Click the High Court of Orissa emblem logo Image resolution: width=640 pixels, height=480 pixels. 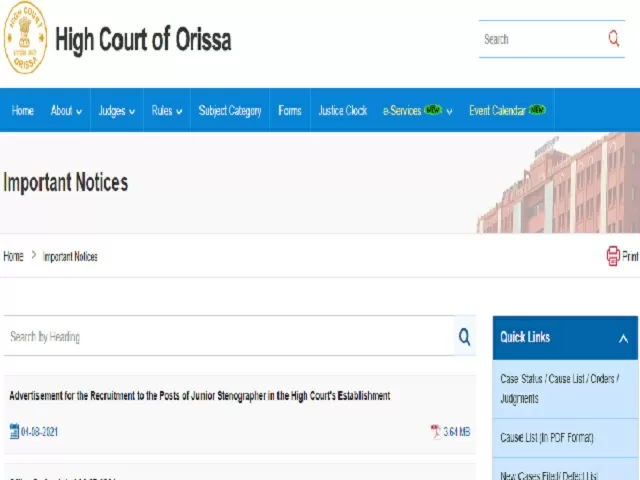(25, 38)
